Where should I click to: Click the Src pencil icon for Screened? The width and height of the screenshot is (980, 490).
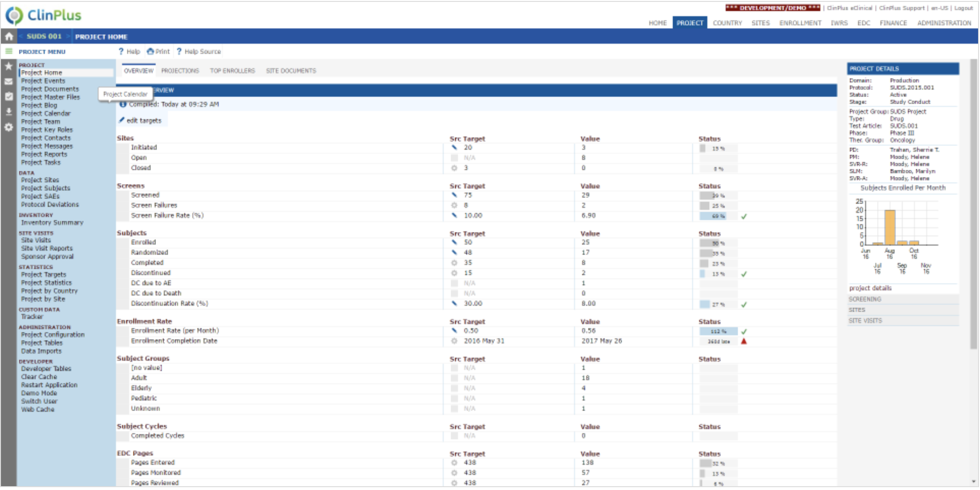coord(454,195)
